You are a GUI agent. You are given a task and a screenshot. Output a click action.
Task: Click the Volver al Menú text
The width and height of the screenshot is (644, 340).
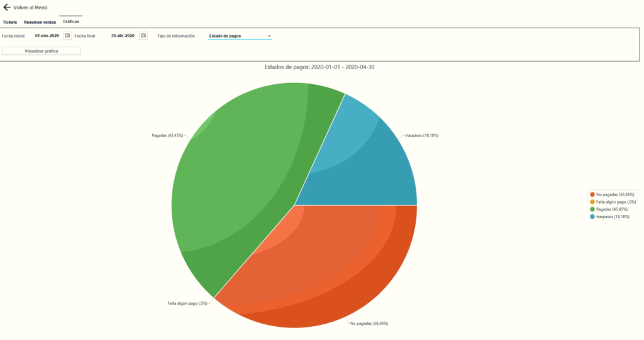(31, 8)
